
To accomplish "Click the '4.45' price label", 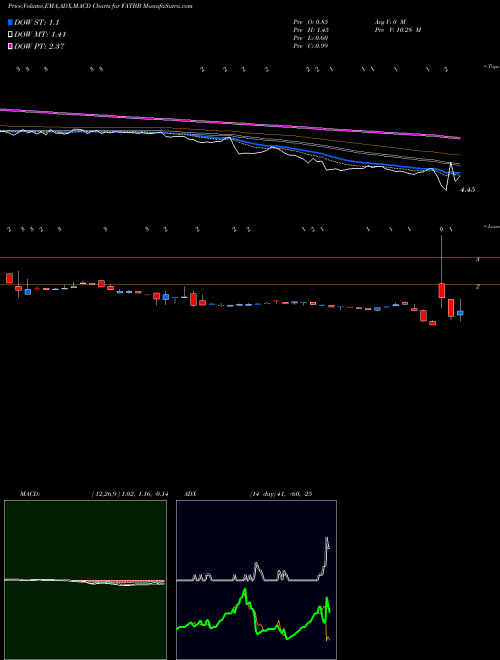I will [468, 190].
